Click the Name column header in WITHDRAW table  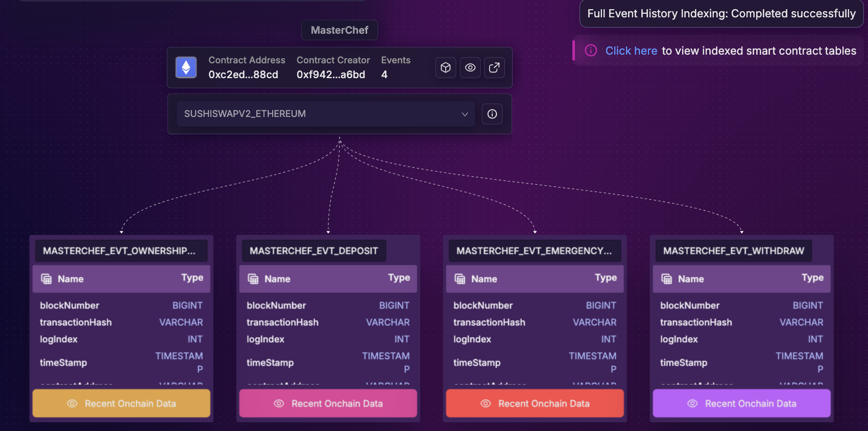click(691, 279)
